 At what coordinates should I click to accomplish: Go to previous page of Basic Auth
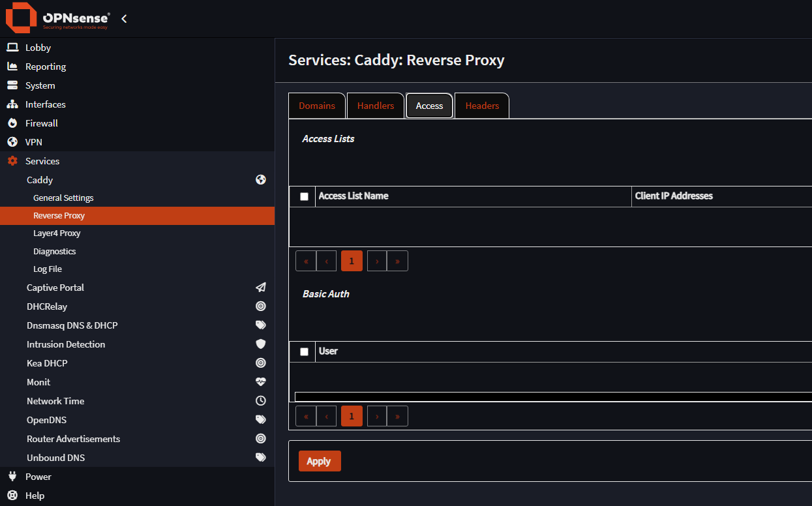coord(326,416)
